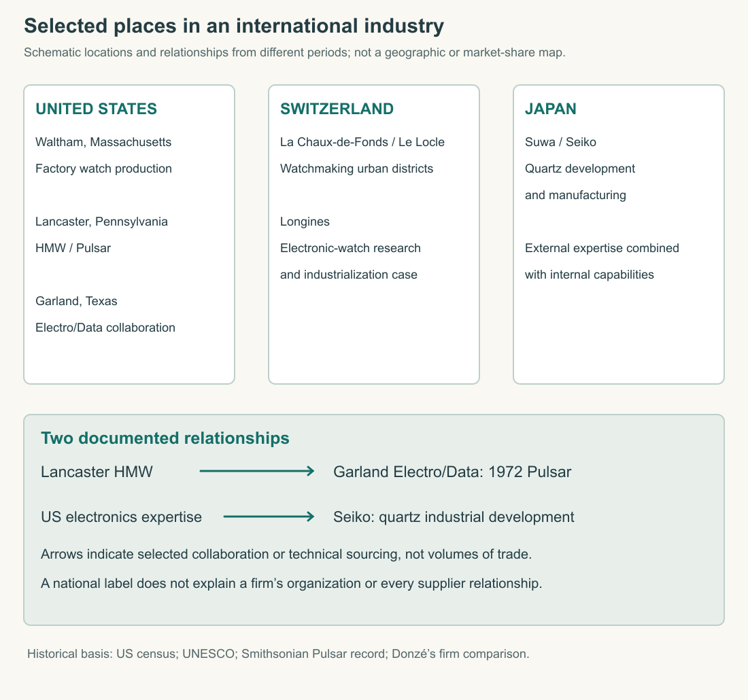This screenshot has width=748, height=700.
Task: Click 'Watchmaking urban districts' line
Action: pyautogui.click(x=356, y=169)
